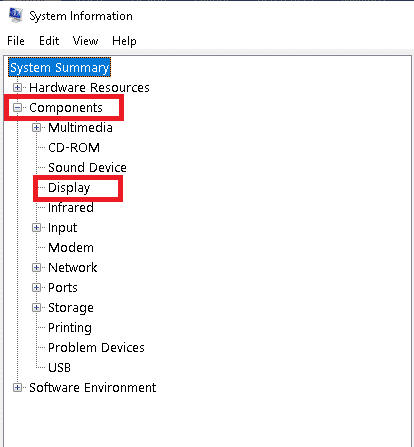Open the File menu

click(16, 41)
